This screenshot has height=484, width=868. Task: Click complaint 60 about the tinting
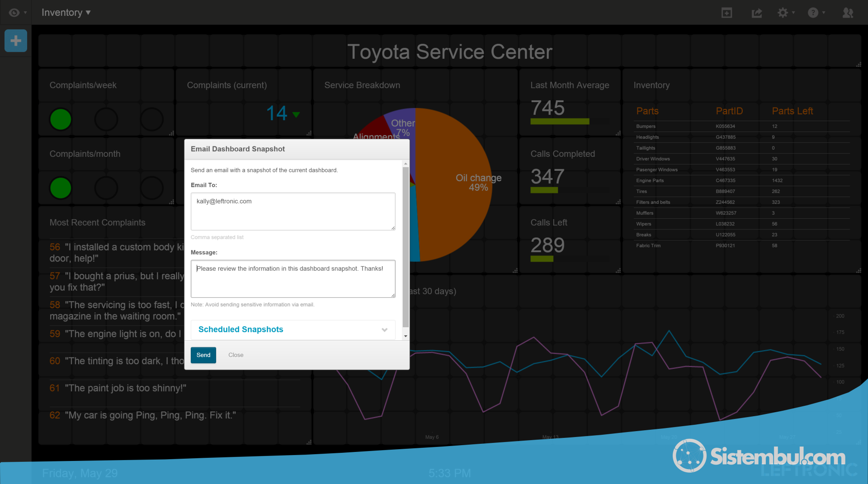[x=117, y=361]
